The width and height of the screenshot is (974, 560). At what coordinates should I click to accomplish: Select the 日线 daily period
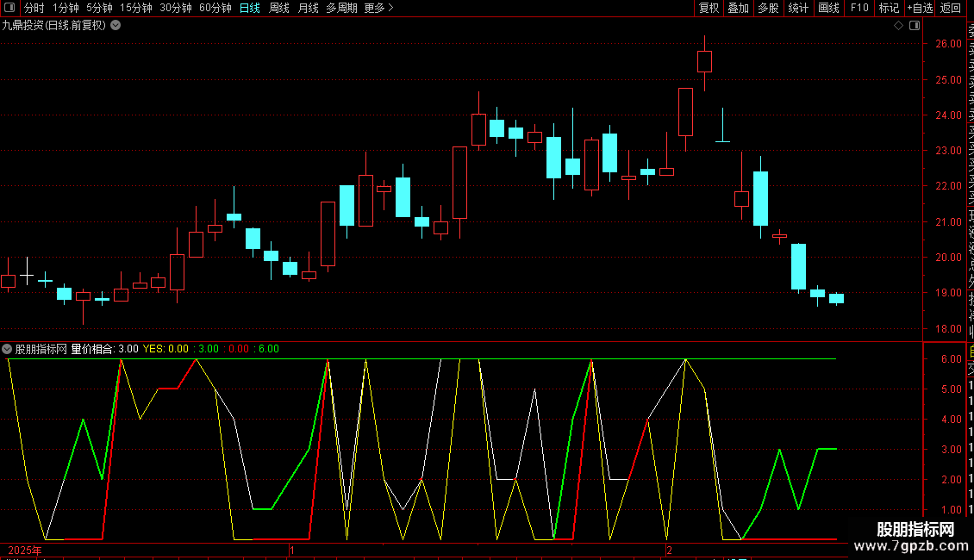click(x=250, y=8)
